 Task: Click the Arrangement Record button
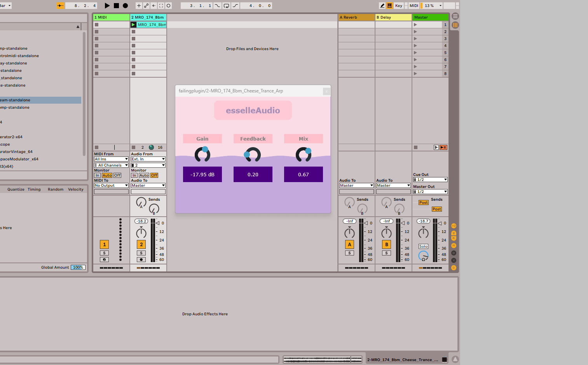pos(125,6)
